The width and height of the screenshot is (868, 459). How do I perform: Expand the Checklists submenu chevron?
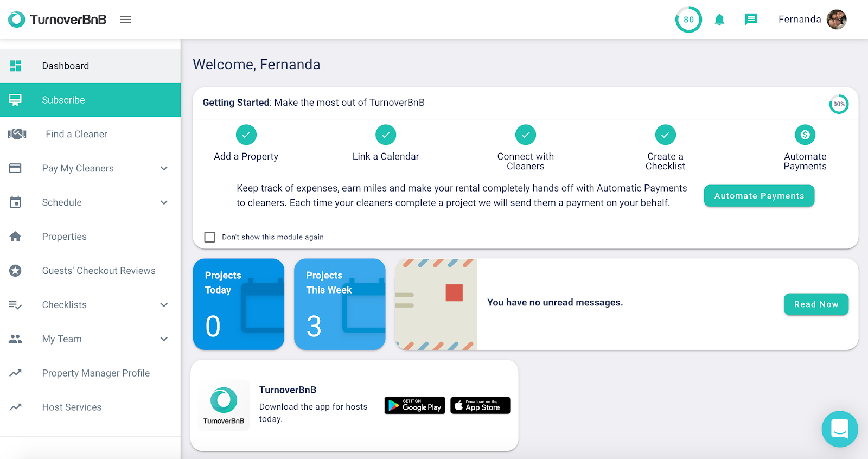pos(164,305)
